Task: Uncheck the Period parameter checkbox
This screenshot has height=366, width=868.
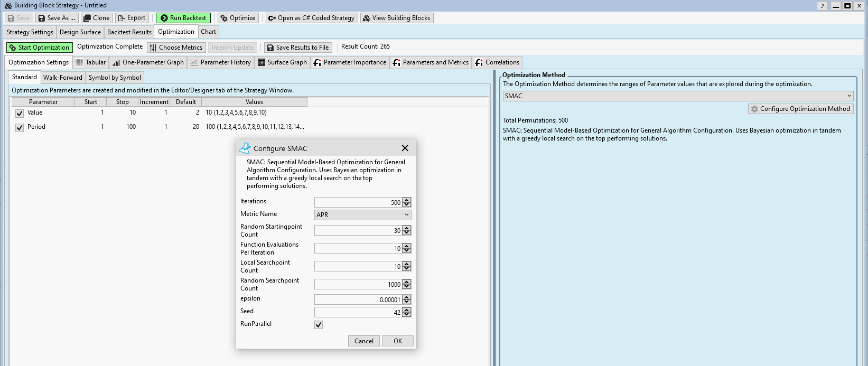Action: [x=20, y=127]
